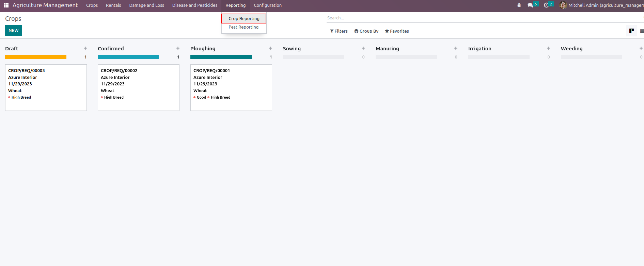Click the NEW button
644x266 pixels.
(14, 31)
